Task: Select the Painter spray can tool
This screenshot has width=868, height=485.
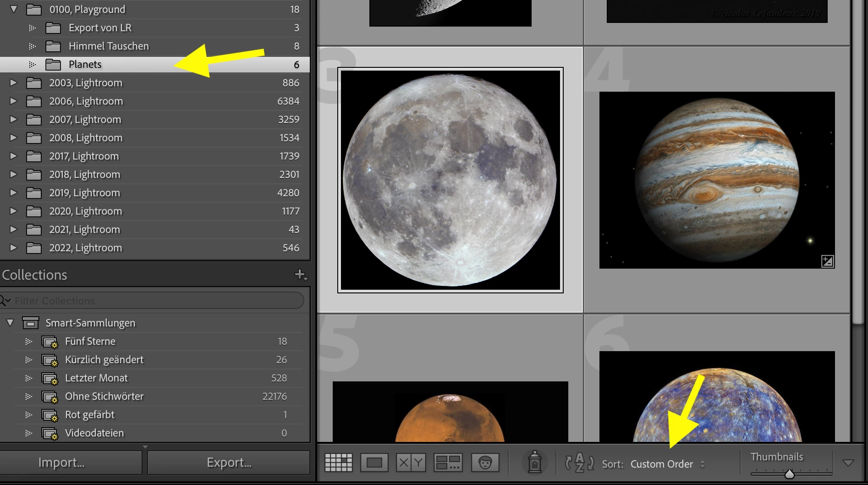Action: [x=534, y=462]
